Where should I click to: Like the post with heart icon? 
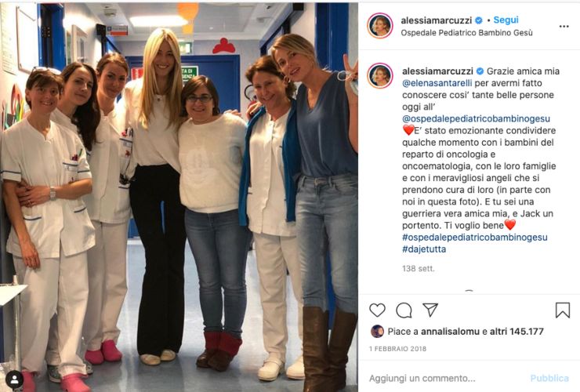coord(377,310)
